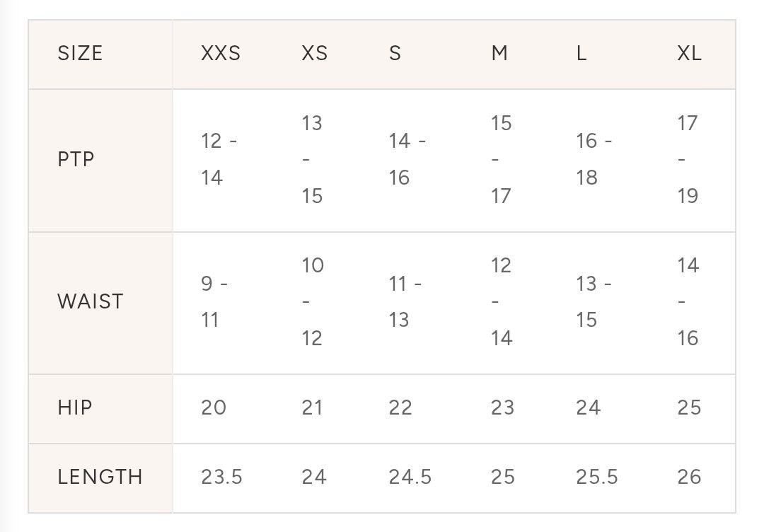This screenshot has height=532, width=764.
Task: Click the length value 23.5
Action: pos(221,477)
